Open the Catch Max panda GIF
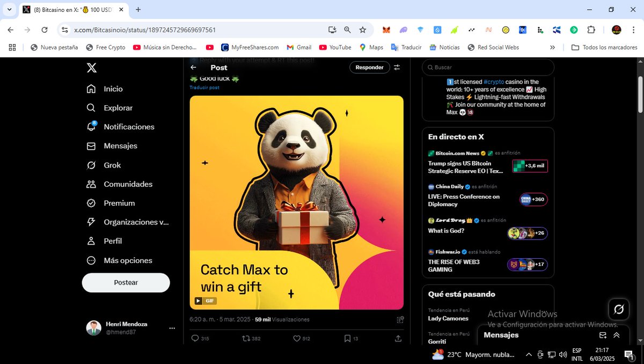The height and width of the screenshot is (364, 644). pyautogui.click(x=296, y=202)
